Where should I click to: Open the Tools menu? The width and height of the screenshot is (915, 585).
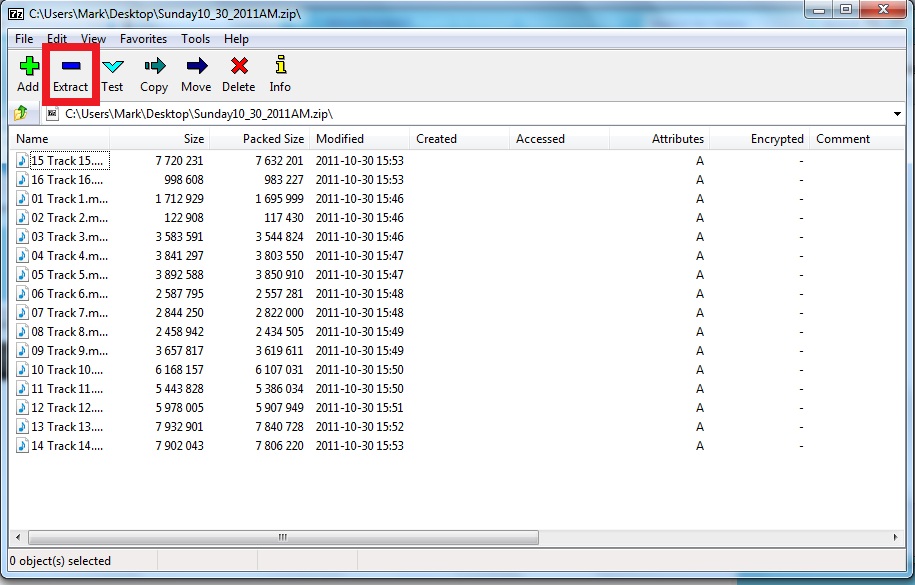pos(195,39)
